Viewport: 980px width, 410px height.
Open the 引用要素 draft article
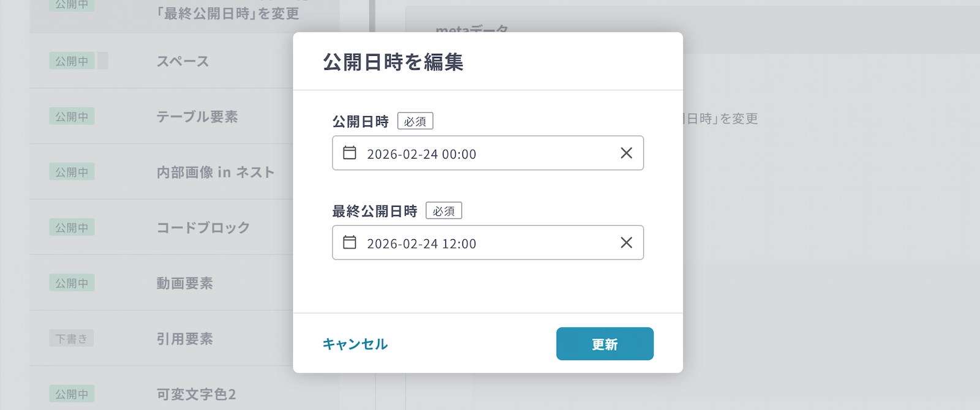[x=185, y=338]
